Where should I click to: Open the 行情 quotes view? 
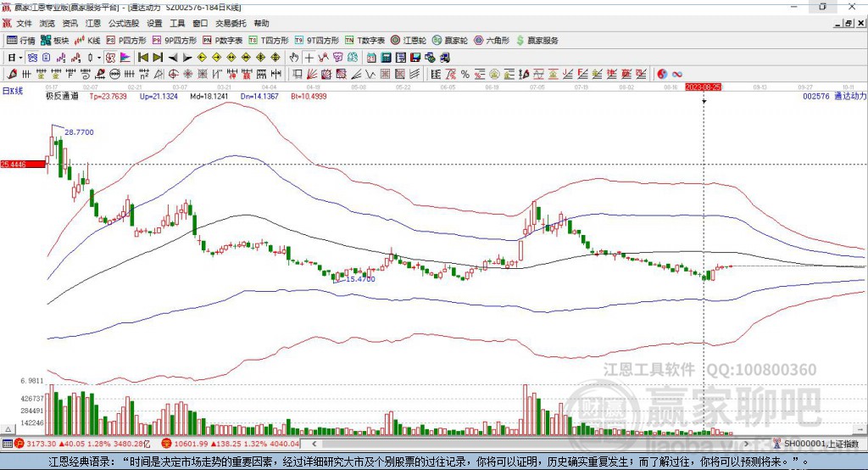click(21, 41)
